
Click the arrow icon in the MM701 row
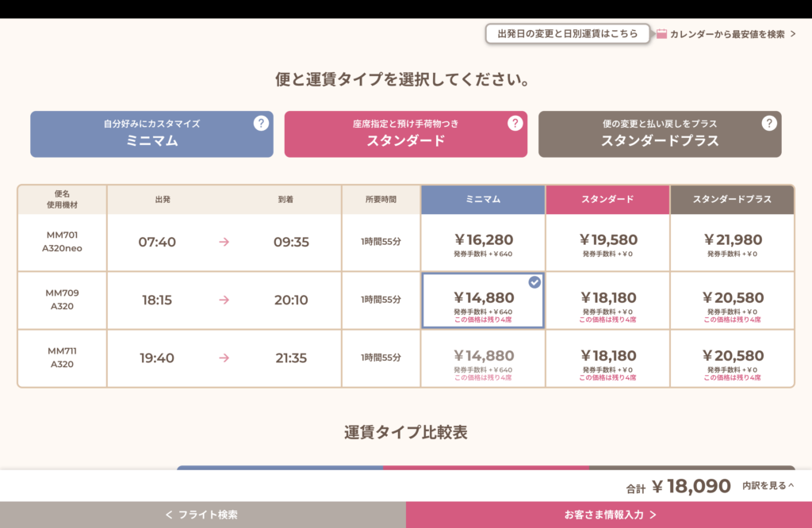coord(224,242)
